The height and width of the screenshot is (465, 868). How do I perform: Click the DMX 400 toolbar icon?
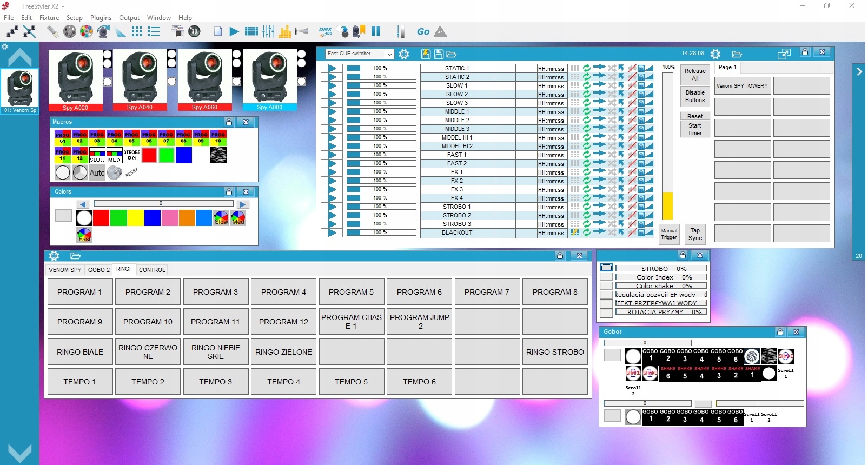pyautogui.click(x=326, y=31)
